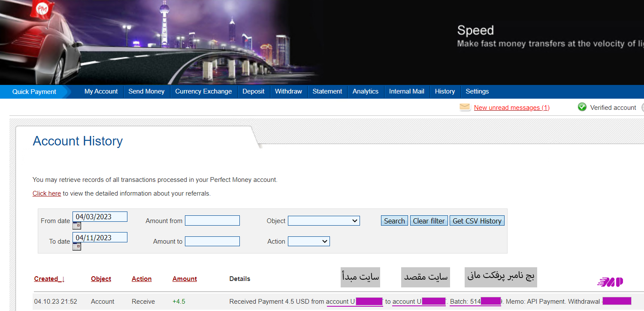This screenshot has width=644, height=311.
Task: Click the Amount from input field
Action: tap(212, 221)
